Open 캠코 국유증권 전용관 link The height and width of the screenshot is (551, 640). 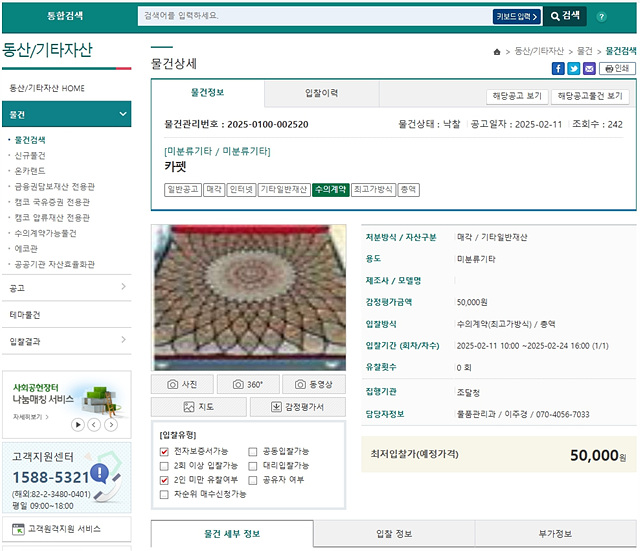click(x=52, y=202)
